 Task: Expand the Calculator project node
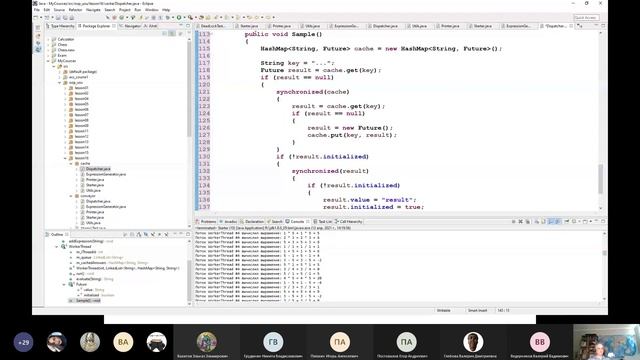point(49,39)
